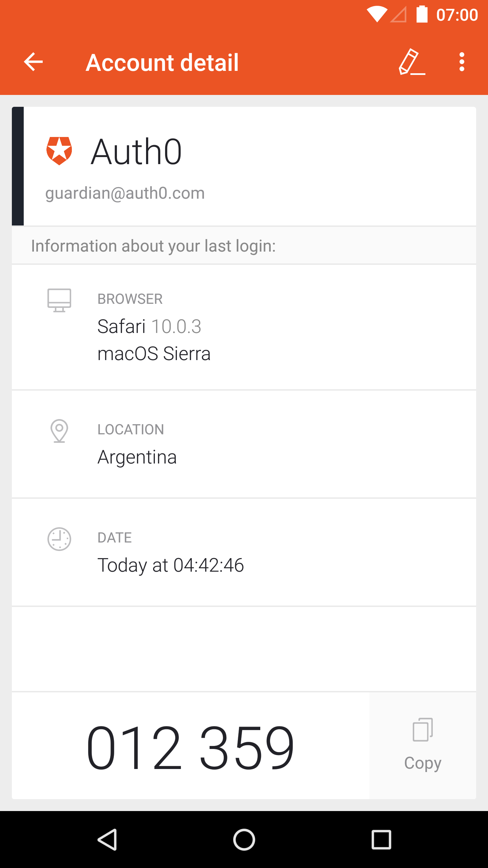Tap the Safari 10.0.3 browser entry
The image size is (488, 868).
coord(149,327)
